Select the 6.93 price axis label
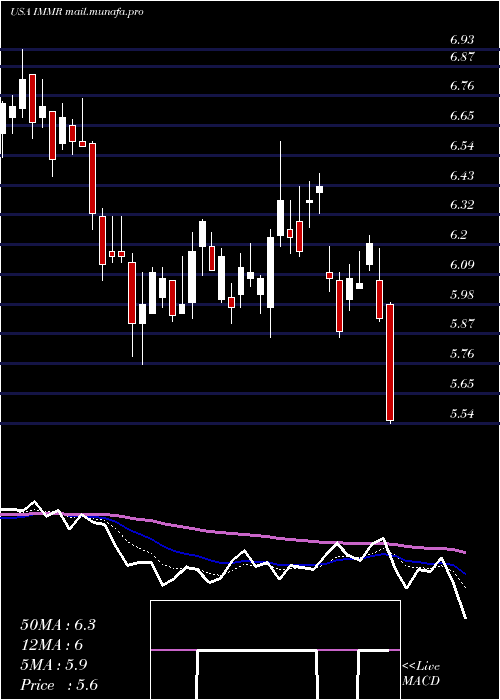The height and width of the screenshot is (700, 500). point(462,40)
